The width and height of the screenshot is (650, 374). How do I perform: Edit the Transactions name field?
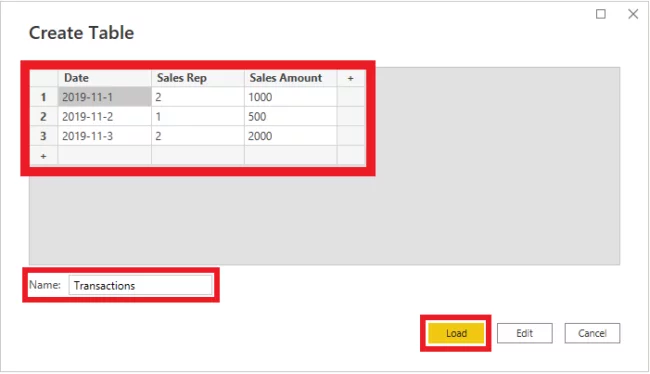pyautogui.click(x=141, y=285)
